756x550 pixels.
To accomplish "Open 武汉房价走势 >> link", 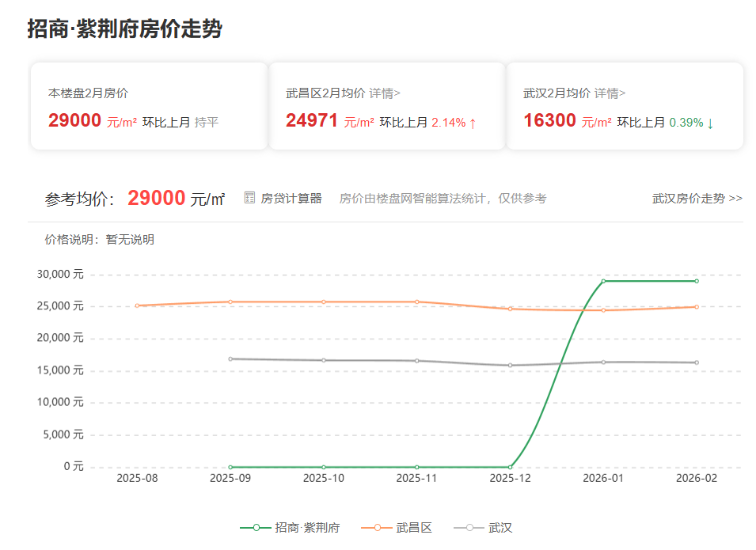I will [x=697, y=198].
